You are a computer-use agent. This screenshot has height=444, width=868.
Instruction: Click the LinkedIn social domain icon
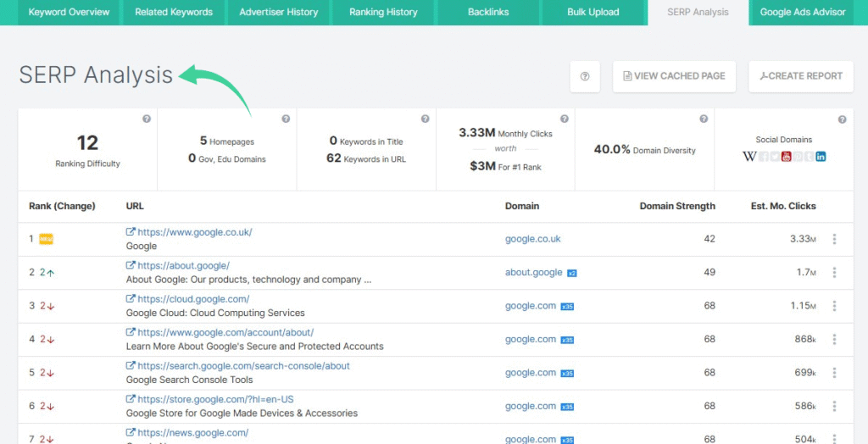[821, 157]
